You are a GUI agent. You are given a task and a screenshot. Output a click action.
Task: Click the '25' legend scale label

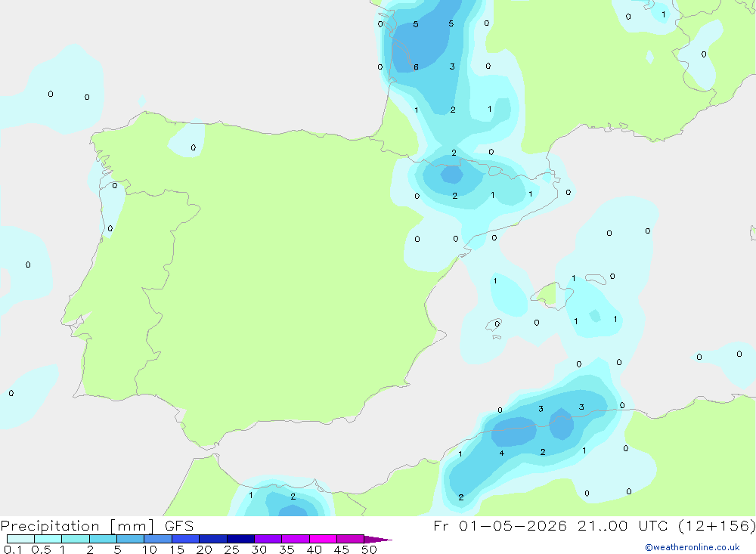click(231, 549)
